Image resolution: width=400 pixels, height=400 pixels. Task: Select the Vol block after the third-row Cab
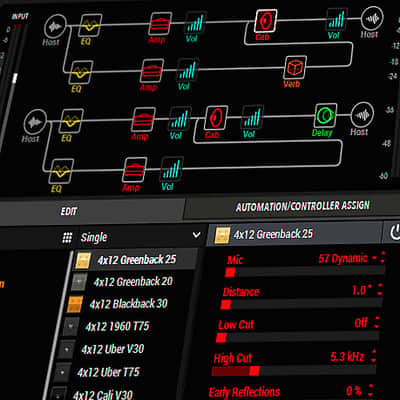pyautogui.click(x=252, y=116)
